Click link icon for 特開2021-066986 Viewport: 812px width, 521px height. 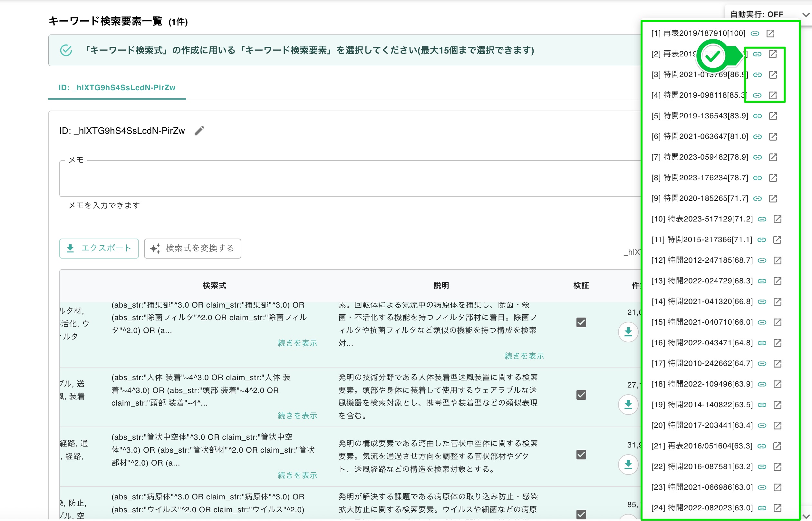click(762, 487)
